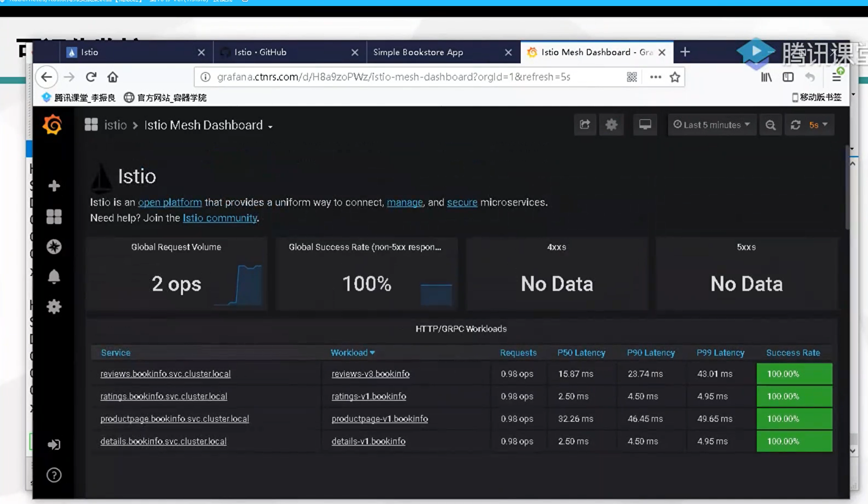Follow the Istio community link

pyautogui.click(x=220, y=218)
